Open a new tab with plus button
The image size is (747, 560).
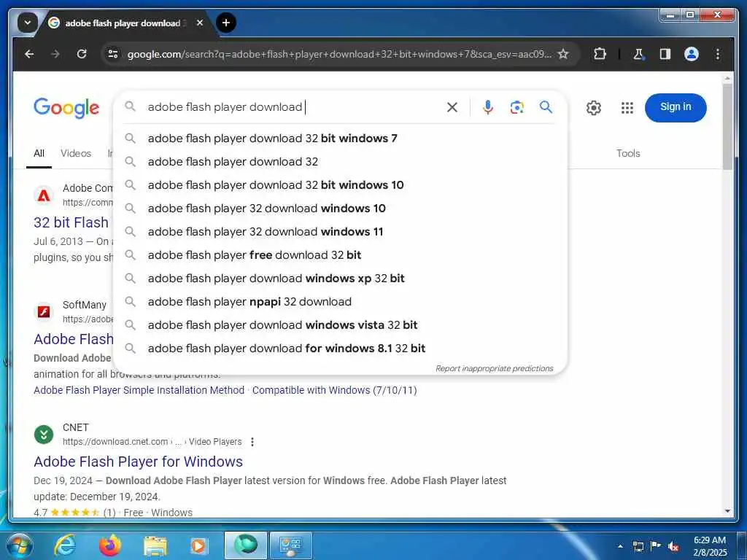pyautogui.click(x=226, y=23)
